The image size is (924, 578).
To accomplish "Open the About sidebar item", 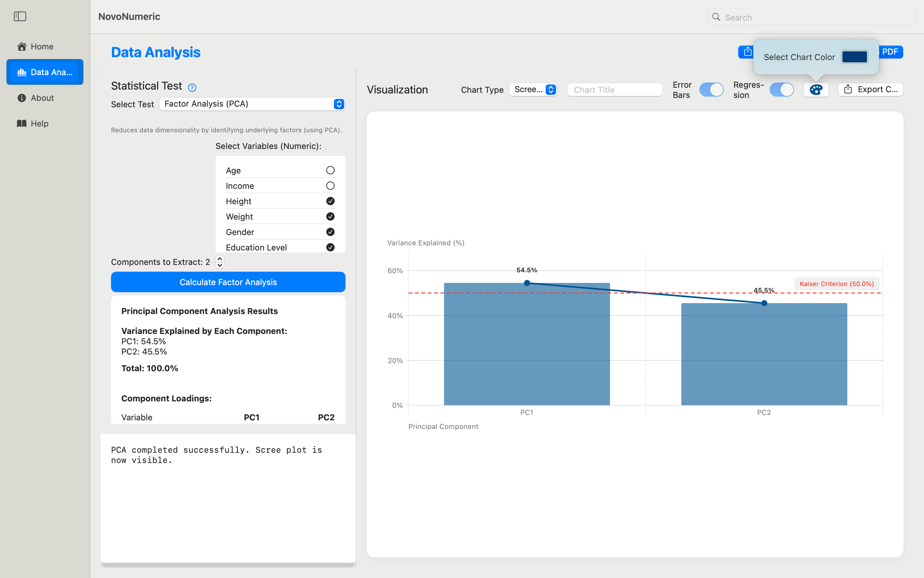I will [x=45, y=98].
